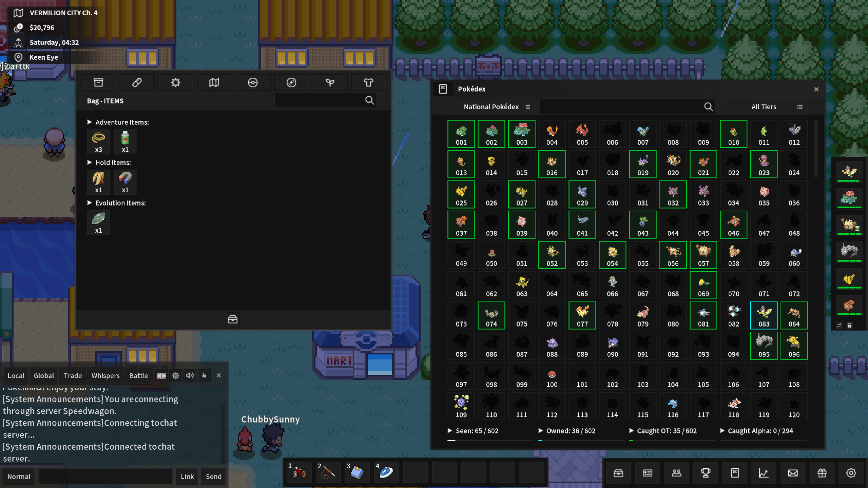Click the briefcase icon at Bag bottom
868x488 pixels.
232,319
